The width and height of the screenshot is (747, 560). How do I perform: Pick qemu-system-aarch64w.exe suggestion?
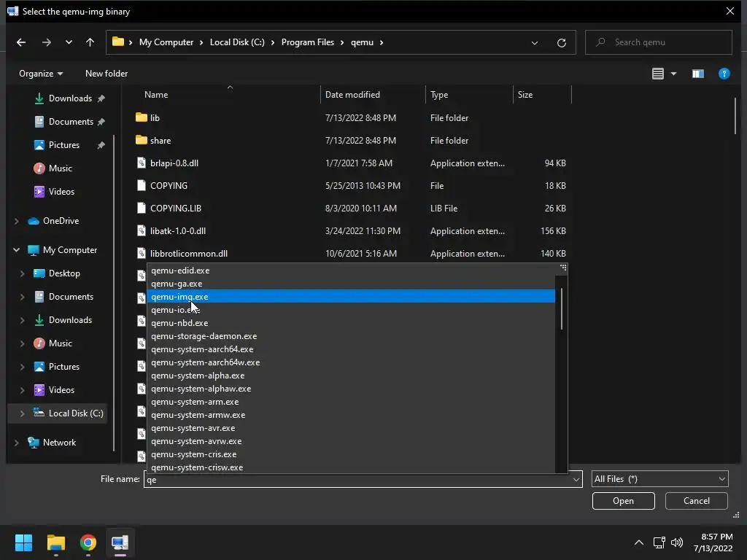(x=351, y=362)
